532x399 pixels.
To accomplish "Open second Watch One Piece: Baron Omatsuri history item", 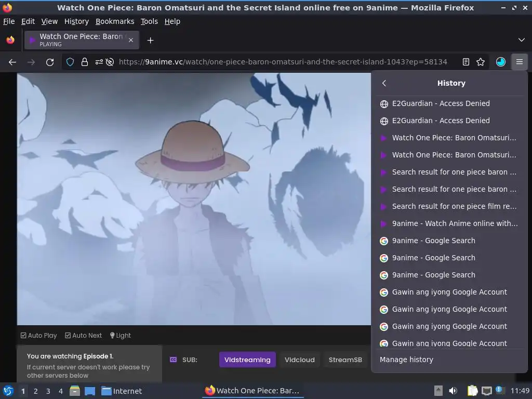I will point(449,155).
